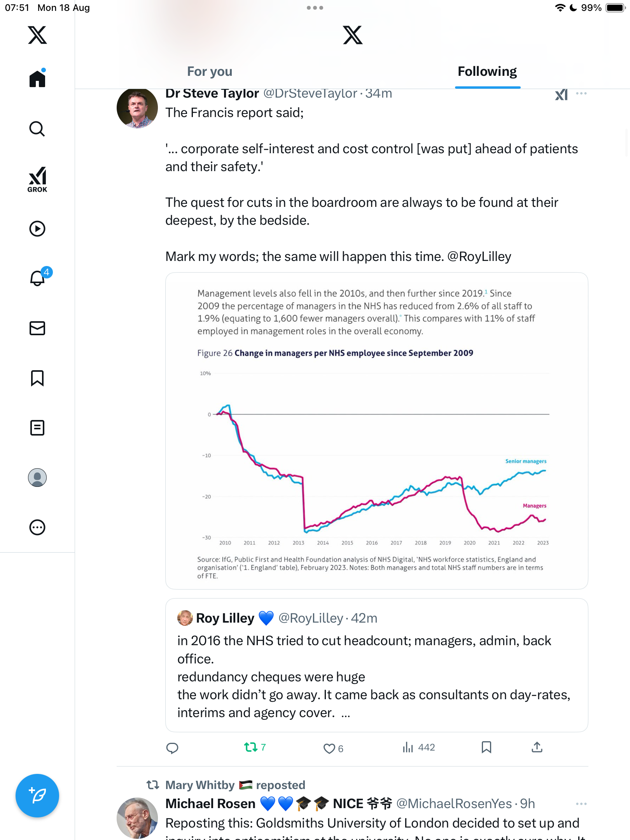Screen dimensions: 630x840
Task: Open more options on Michael Rosen's post
Action: [x=581, y=804]
